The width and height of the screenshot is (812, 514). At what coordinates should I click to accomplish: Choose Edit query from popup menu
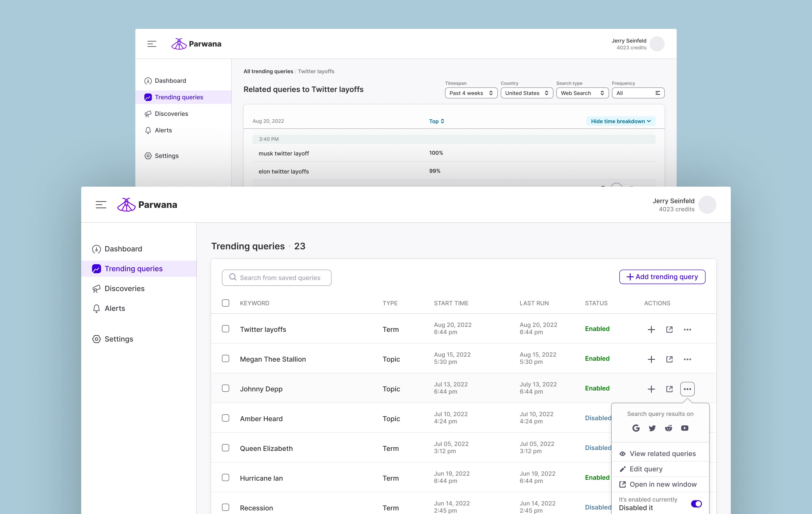660,469
